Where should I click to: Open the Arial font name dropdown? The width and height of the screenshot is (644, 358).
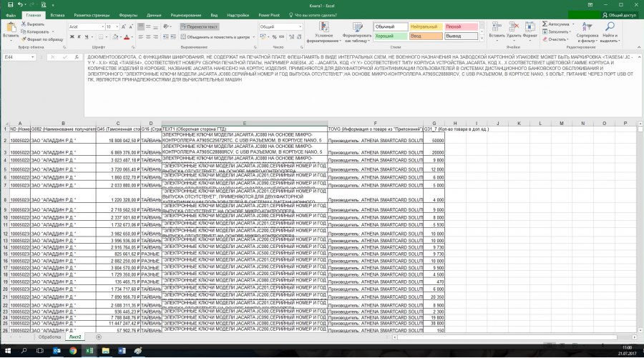(102, 26)
